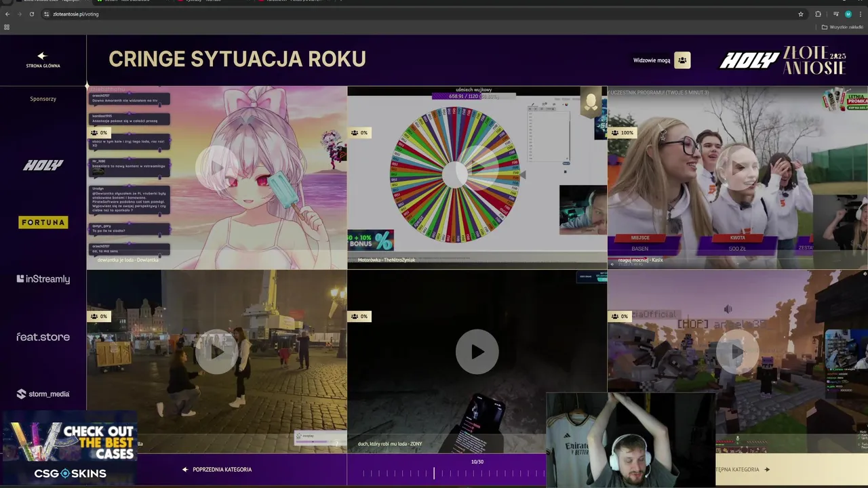This screenshot has height=488, width=868.
Task: Play the Minecraft gameplay clip
Action: [737, 351]
